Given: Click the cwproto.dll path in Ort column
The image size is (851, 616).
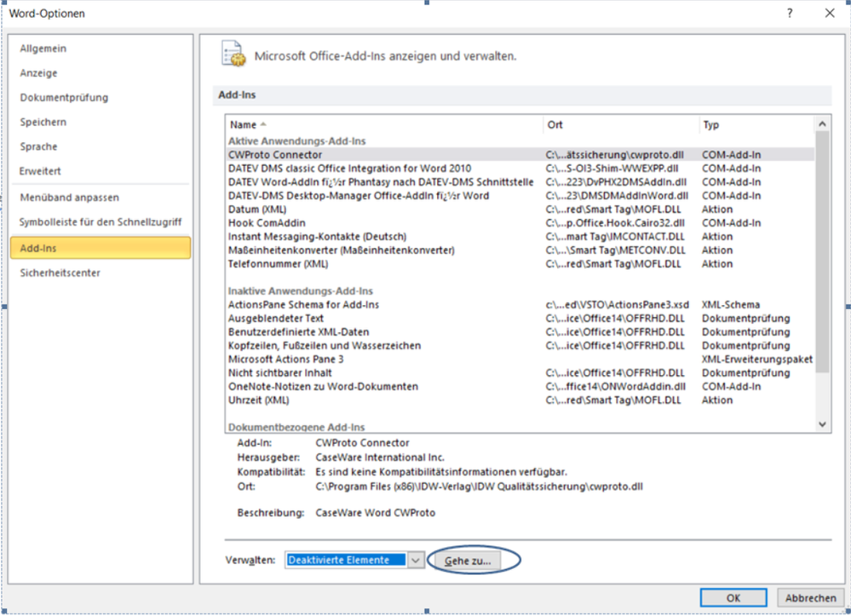Looking at the screenshot, I should click(615, 155).
